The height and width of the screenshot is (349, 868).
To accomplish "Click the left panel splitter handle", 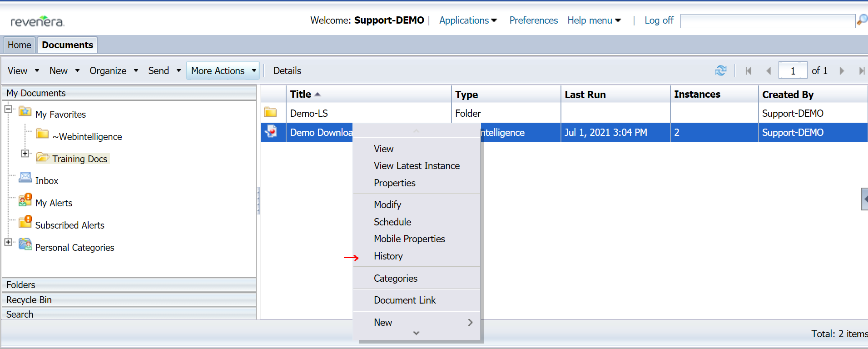I will point(258,201).
